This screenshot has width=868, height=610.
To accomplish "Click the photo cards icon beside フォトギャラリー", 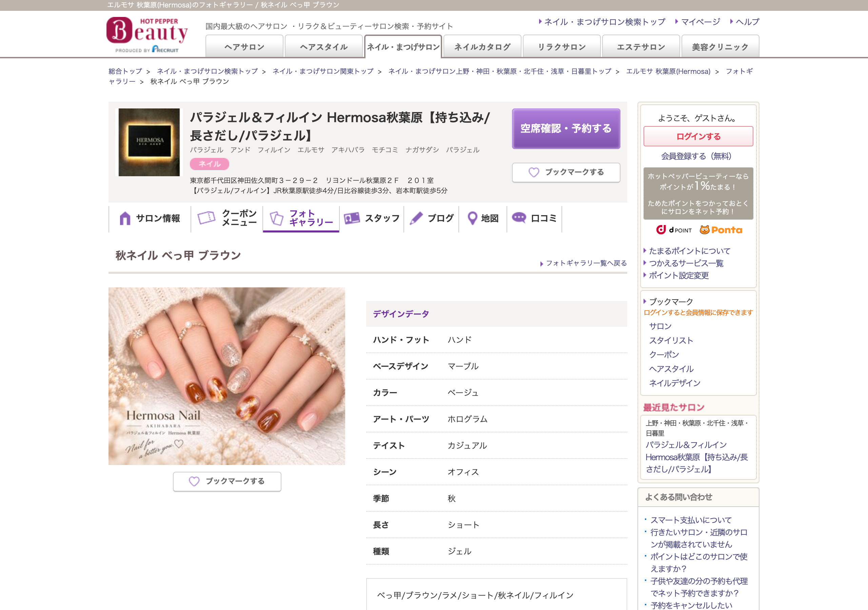I will click(276, 218).
